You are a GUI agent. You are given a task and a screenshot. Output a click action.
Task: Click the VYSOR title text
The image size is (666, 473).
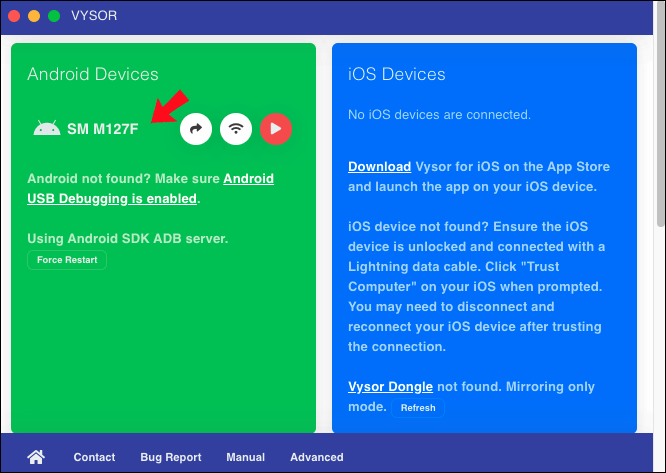94,16
